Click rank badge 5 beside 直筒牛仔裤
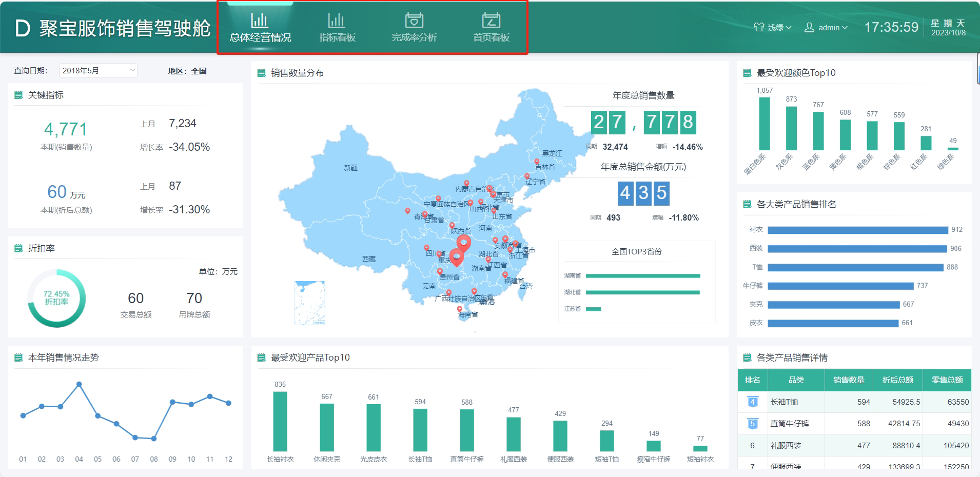This screenshot has width=980, height=477. 752,424
